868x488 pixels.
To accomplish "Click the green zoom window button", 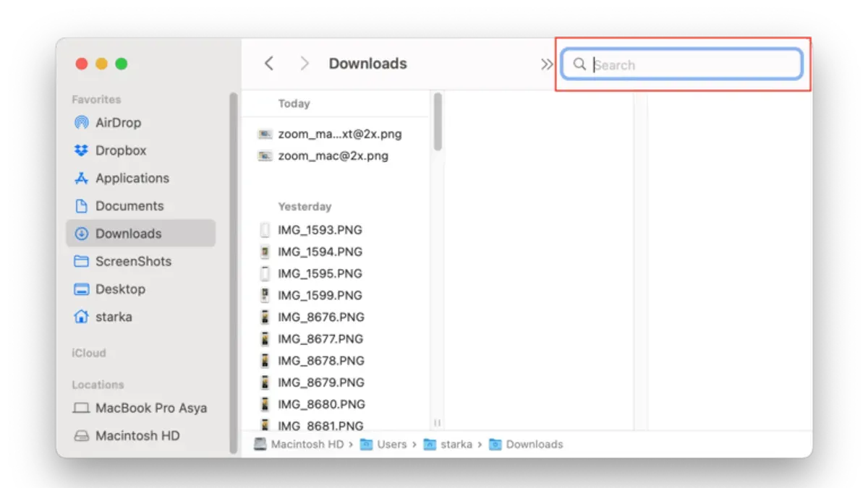I will coord(122,64).
